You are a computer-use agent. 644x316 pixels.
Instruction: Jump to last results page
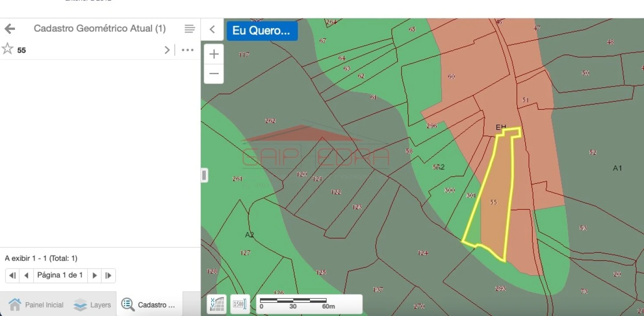point(108,276)
